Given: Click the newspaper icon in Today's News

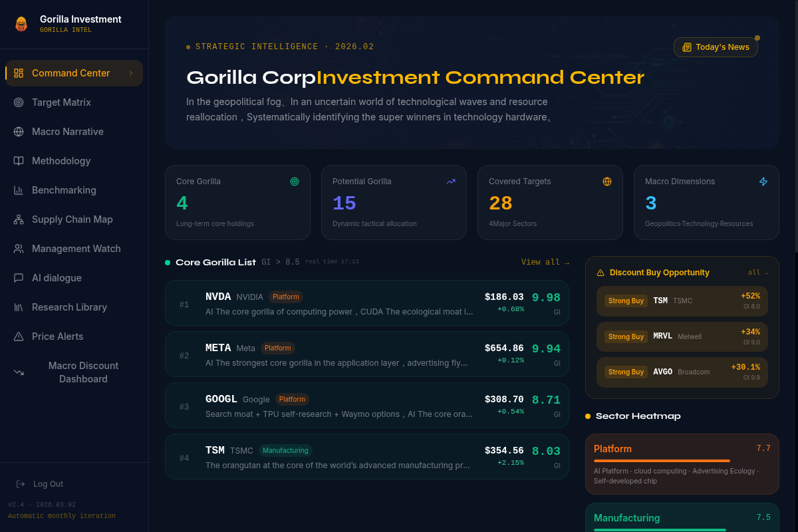Looking at the screenshot, I should coord(687,47).
